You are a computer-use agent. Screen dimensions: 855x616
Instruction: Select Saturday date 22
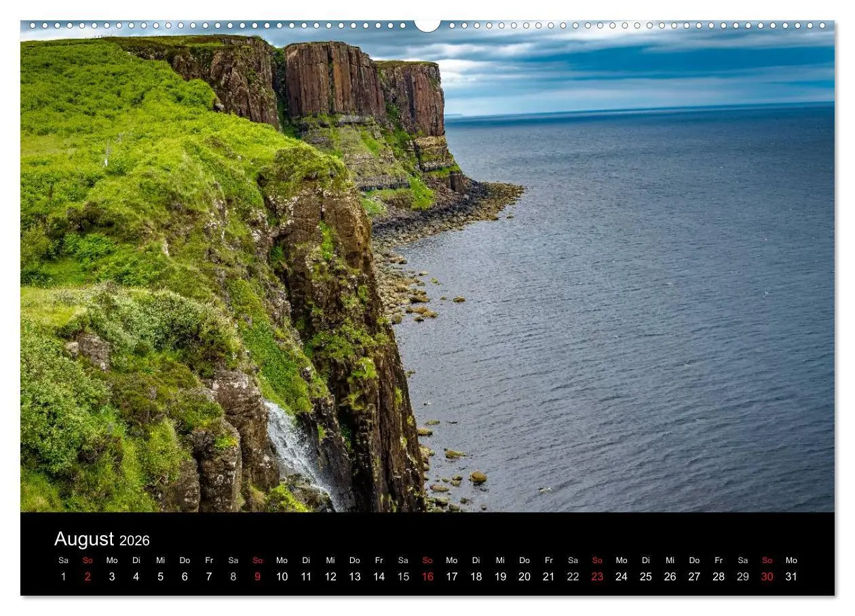[x=573, y=577]
